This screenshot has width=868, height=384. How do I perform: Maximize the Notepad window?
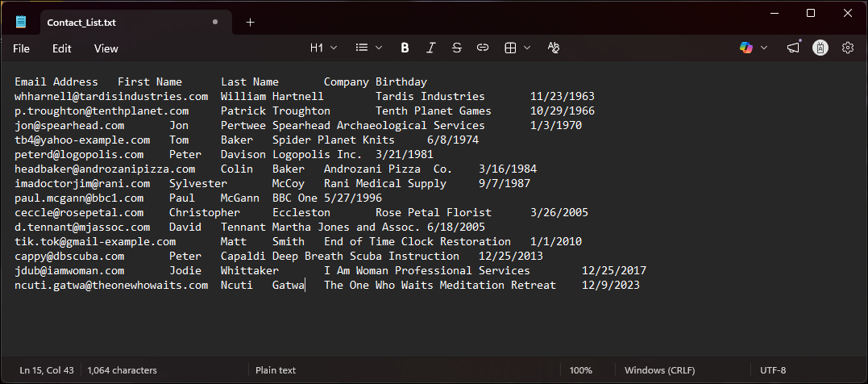[811, 13]
